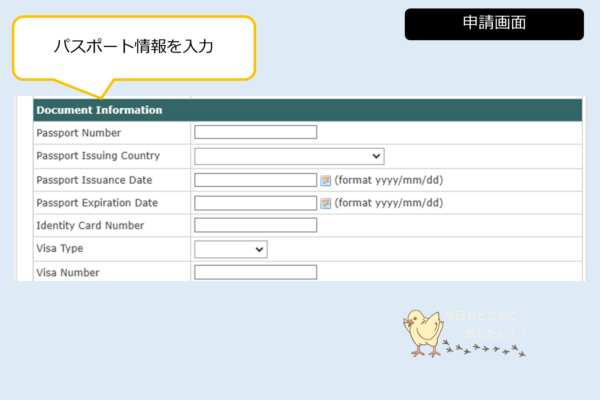The width and height of the screenshot is (600, 400).
Task: Focus the Passport Issuance Date text box
Action: [255, 180]
